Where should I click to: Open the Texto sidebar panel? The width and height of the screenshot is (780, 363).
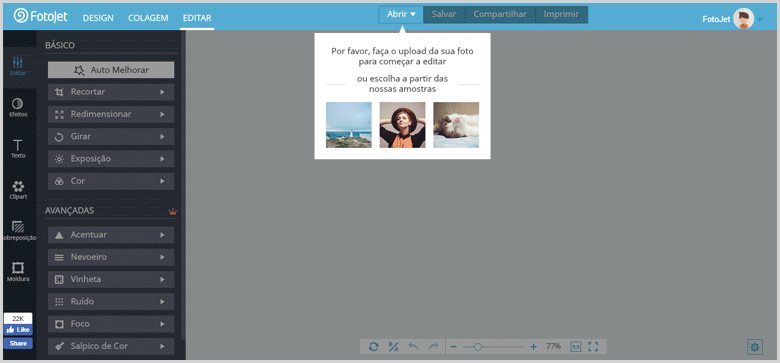[18, 149]
